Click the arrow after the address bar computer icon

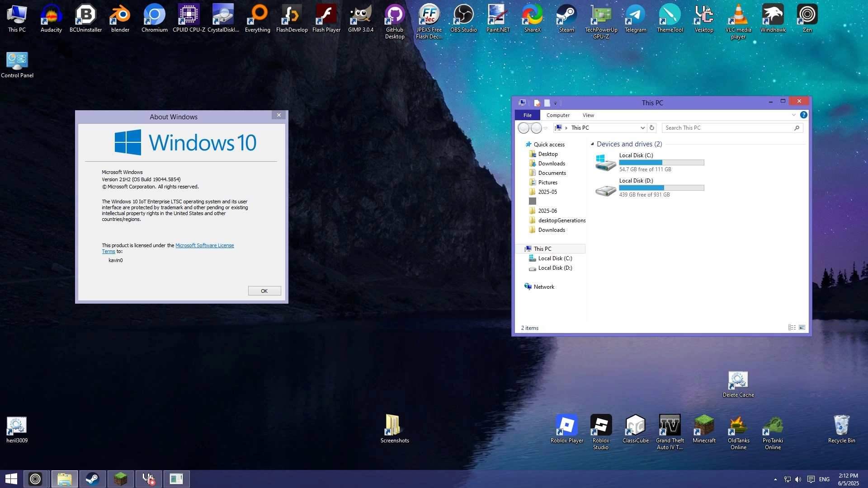pyautogui.click(x=566, y=128)
